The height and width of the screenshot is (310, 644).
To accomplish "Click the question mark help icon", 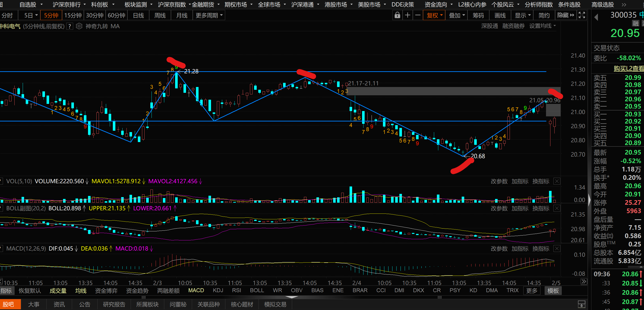I will pos(70,26).
